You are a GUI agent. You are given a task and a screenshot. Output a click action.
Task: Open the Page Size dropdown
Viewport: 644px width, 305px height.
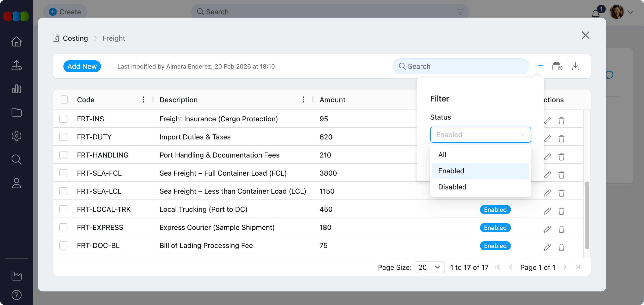429,267
